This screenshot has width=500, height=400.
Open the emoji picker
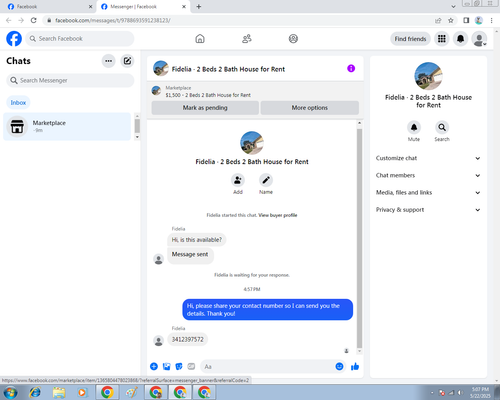click(339, 367)
